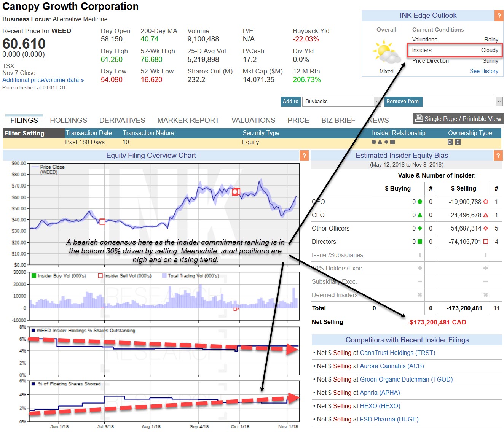Click the Insiders Cloudy condition row
504x442 pixels.
455,50
